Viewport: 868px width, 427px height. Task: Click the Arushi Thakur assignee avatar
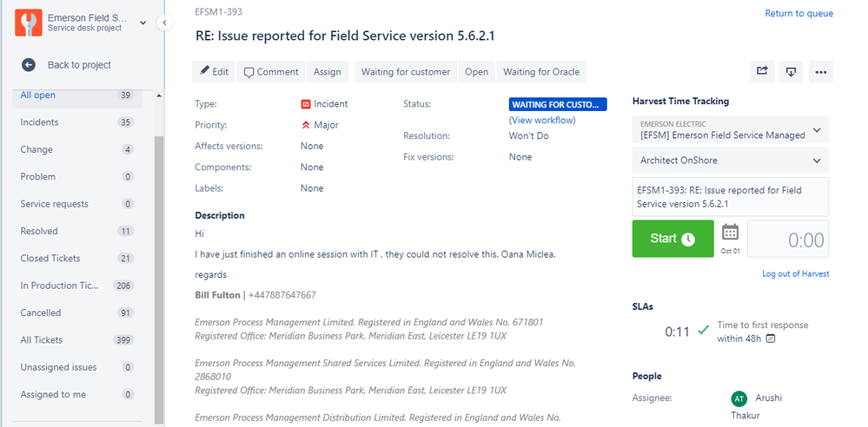(739, 398)
